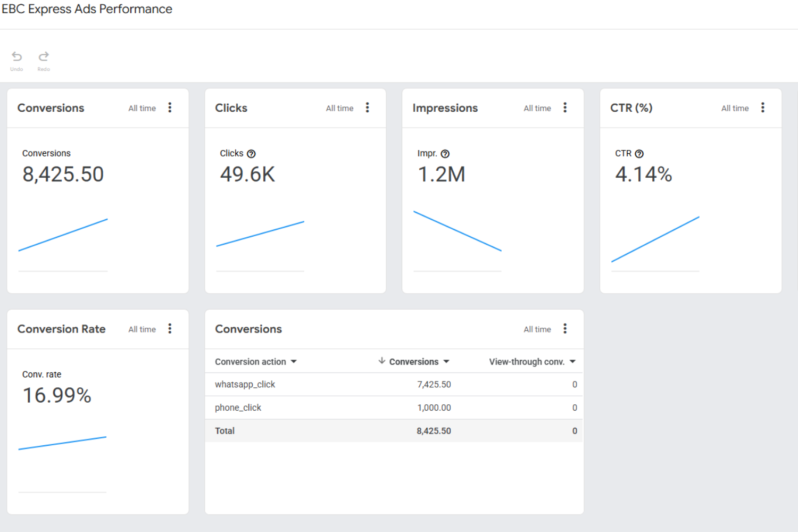
Task: Open the Conversions scorecard three-dot menu
Action: click(x=170, y=107)
